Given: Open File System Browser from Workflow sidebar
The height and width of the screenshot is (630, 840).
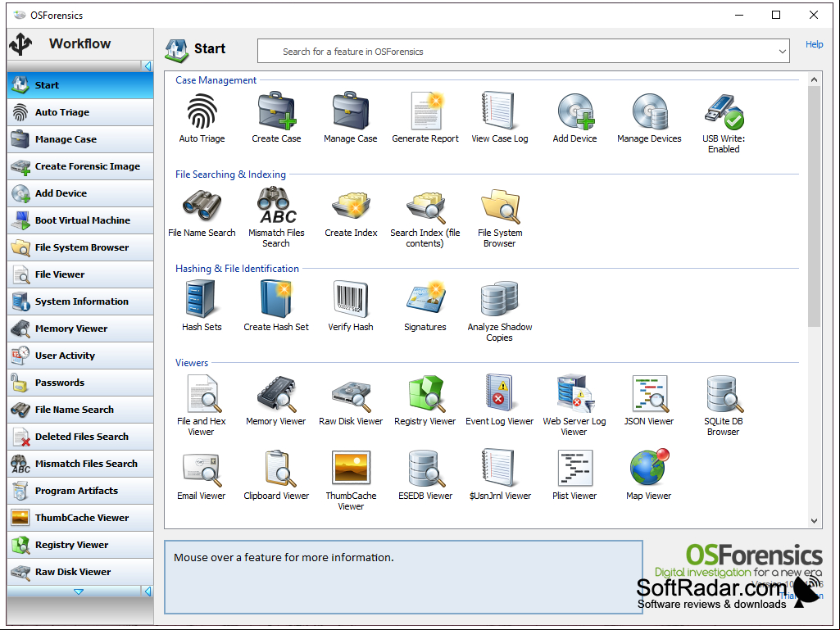Looking at the screenshot, I should click(x=80, y=247).
